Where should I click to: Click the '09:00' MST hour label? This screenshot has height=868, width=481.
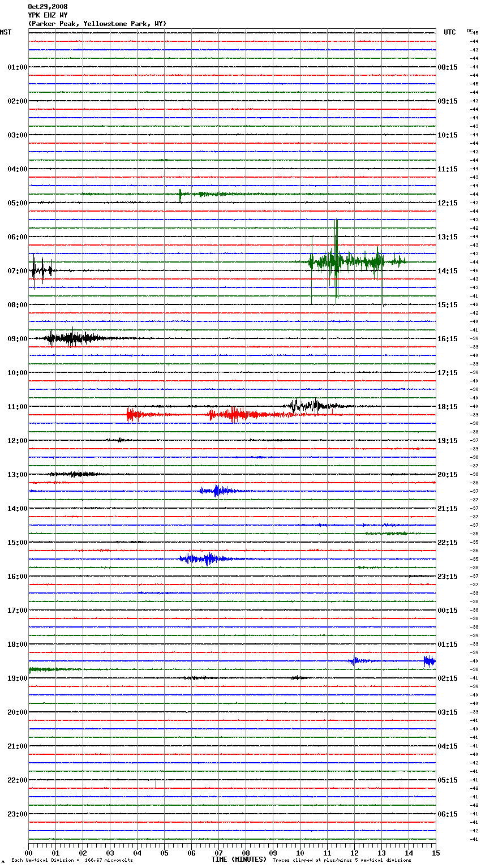[x=18, y=339]
